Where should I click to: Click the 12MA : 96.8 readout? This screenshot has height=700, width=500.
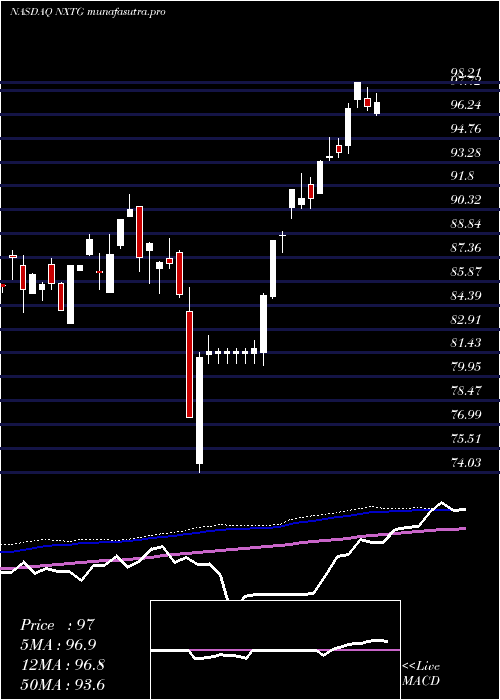click(62, 665)
